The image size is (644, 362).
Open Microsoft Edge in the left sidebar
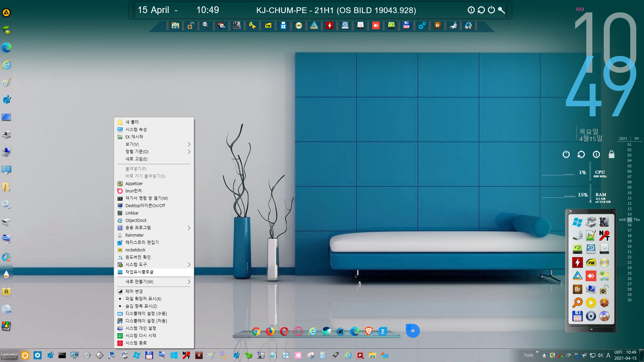6,48
